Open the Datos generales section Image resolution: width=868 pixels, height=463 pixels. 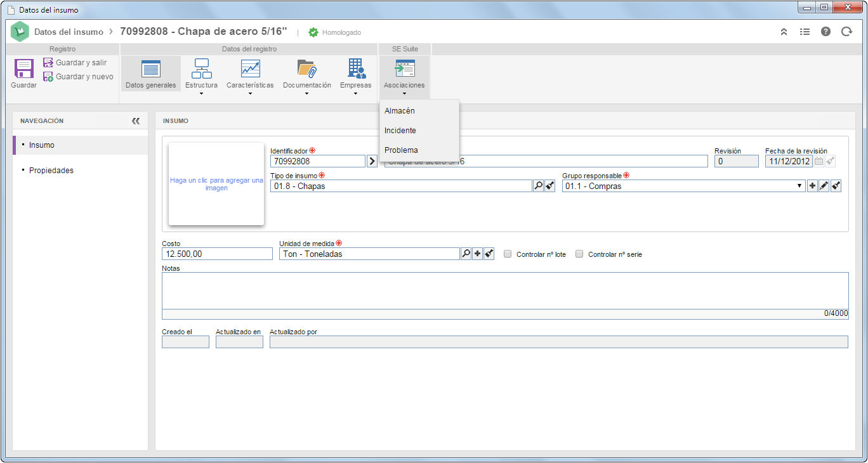[x=151, y=74]
